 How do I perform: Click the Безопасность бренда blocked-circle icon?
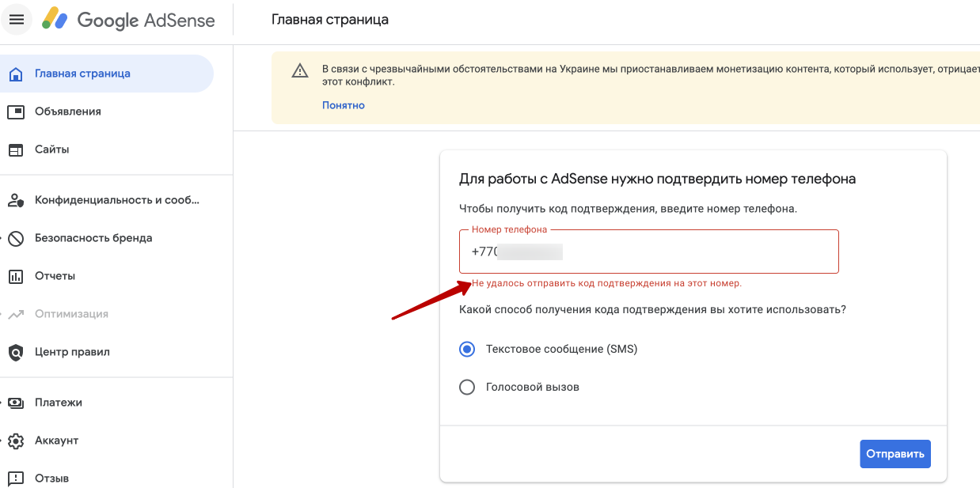[16, 238]
